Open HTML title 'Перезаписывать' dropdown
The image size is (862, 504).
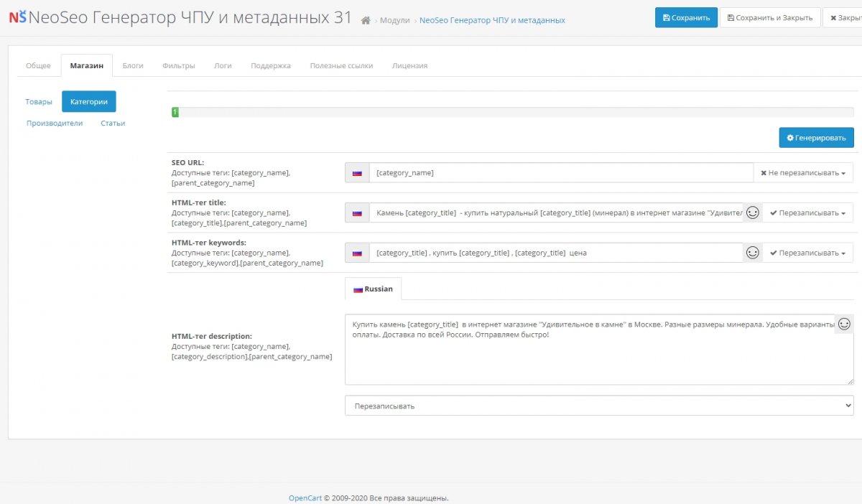tap(807, 213)
